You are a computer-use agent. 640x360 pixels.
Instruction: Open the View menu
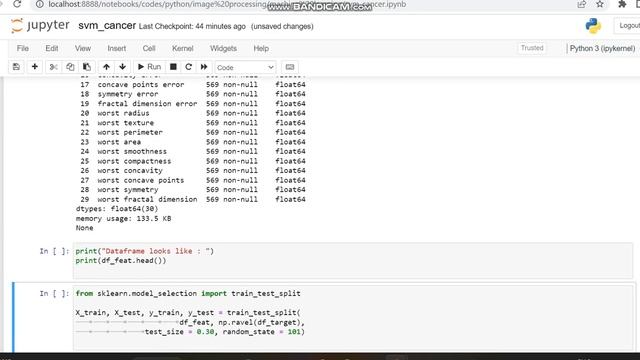pos(82,48)
